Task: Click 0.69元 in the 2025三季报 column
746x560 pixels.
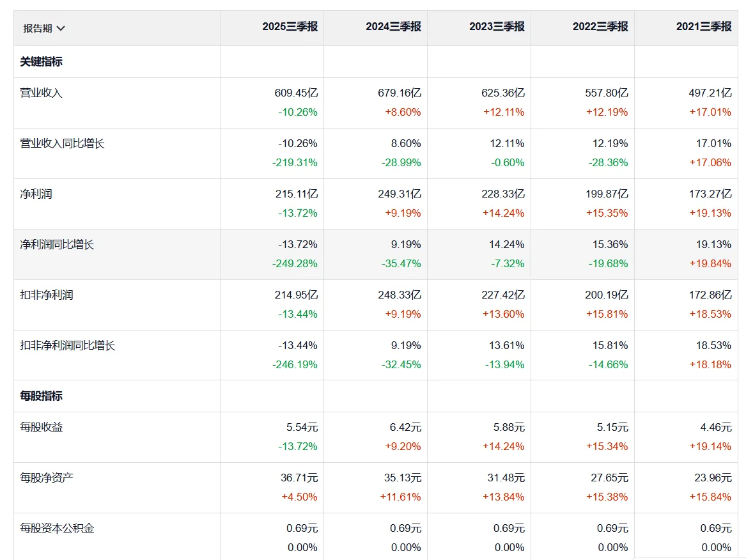Action: [x=302, y=528]
